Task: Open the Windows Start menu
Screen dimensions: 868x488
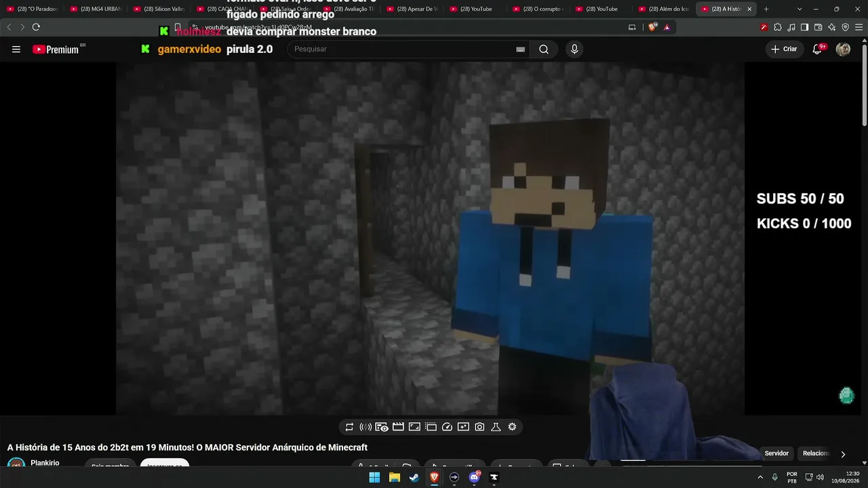Action: (374, 477)
